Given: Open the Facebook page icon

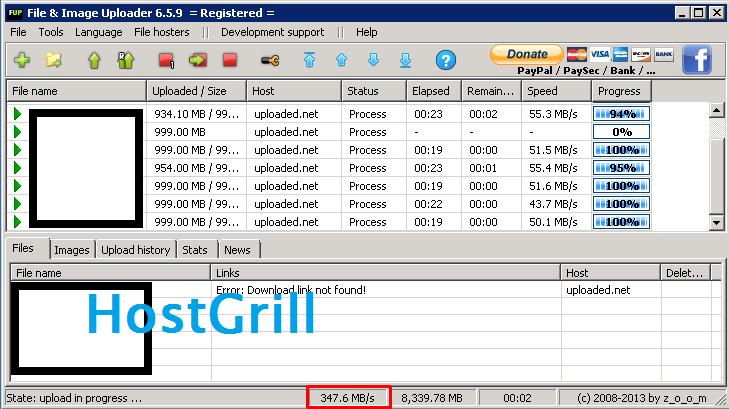Looking at the screenshot, I should [697, 60].
